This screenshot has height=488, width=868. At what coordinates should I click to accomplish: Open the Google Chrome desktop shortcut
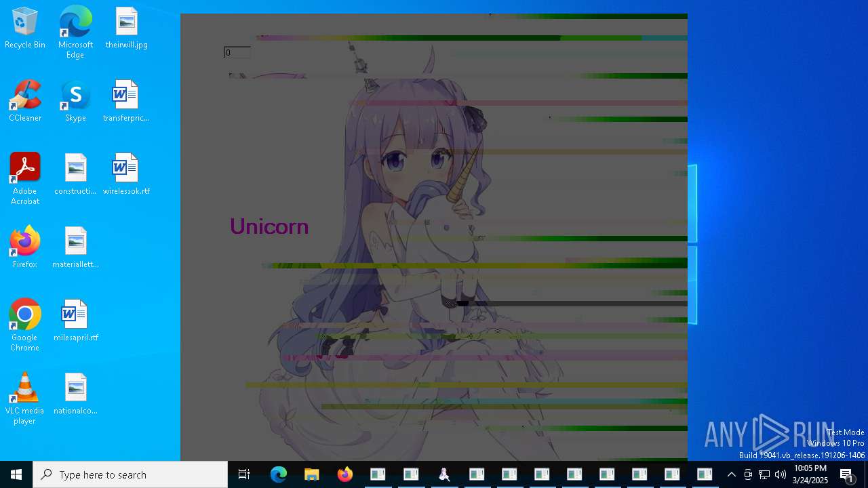pyautogui.click(x=25, y=325)
